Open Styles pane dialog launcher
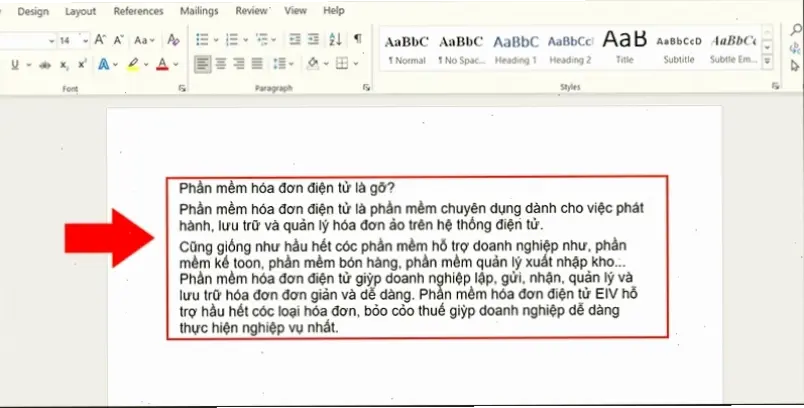The height and width of the screenshot is (408, 804). click(775, 87)
